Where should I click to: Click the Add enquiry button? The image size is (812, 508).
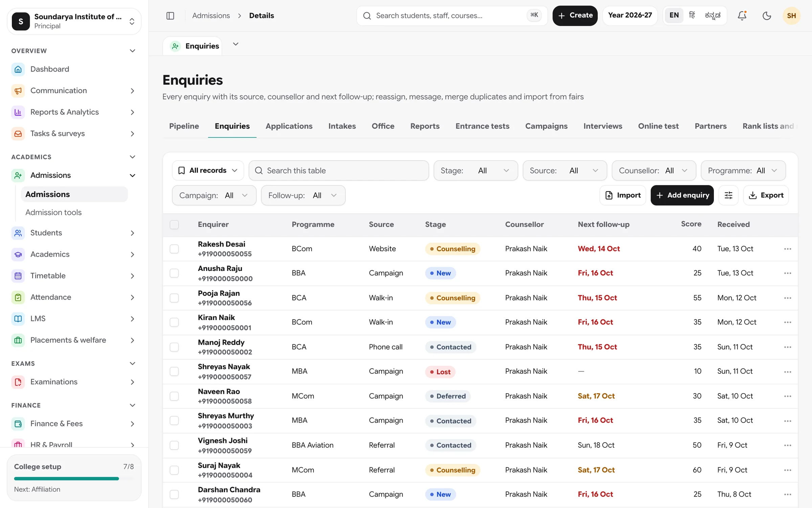tap(682, 195)
